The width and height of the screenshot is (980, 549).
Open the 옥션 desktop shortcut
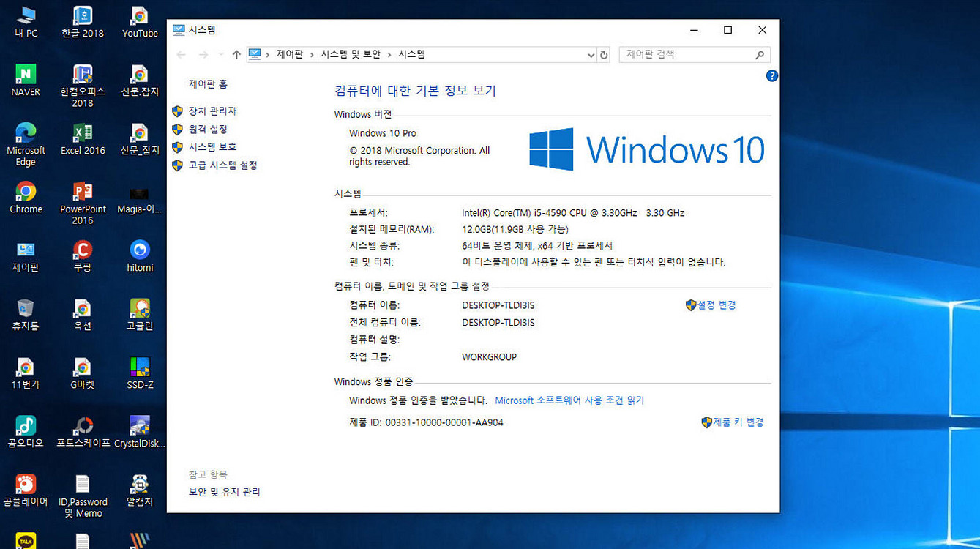[x=83, y=314]
